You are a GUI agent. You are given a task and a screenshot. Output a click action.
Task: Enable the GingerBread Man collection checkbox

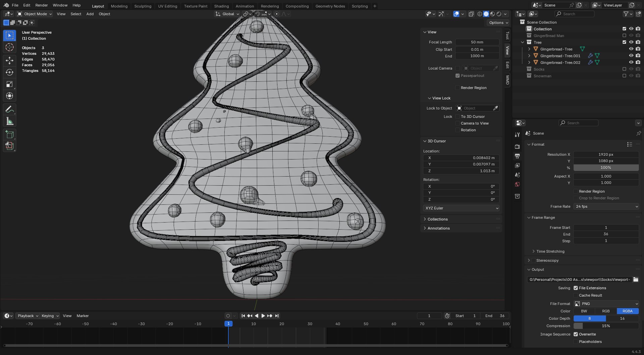tap(624, 36)
